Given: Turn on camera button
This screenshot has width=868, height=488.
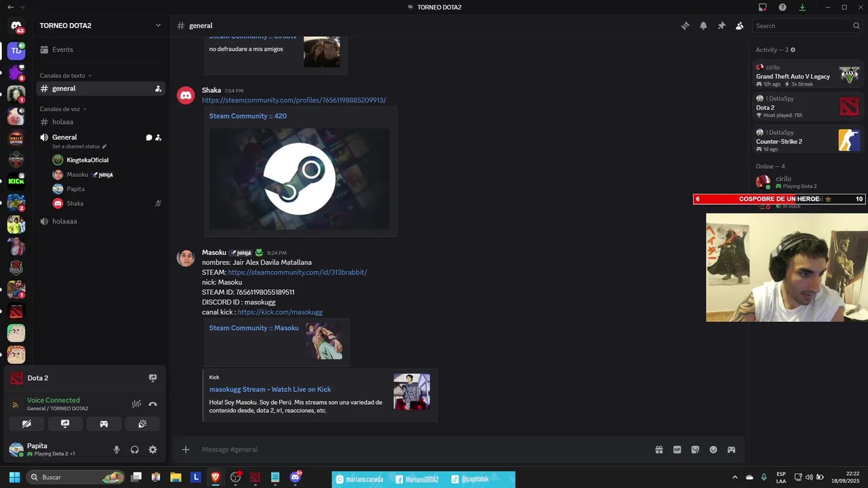Looking at the screenshot, I should coord(26,424).
